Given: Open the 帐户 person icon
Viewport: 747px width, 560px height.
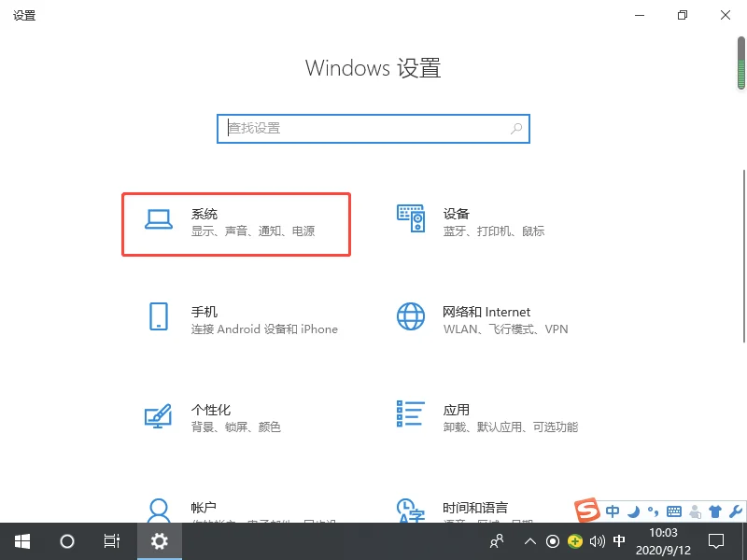Looking at the screenshot, I should pyautogui.click(x=158, y=511).
